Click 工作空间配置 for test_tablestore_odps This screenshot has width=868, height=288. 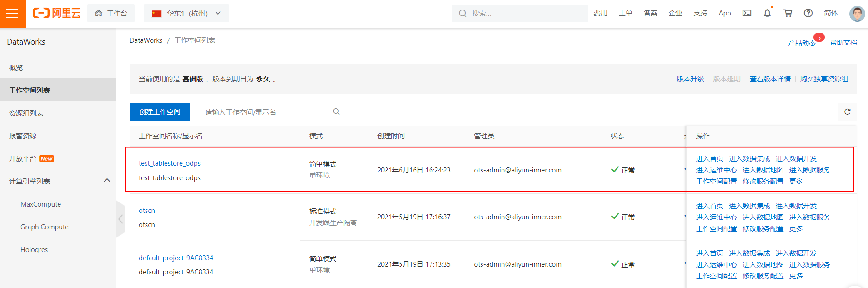point(716,181)
